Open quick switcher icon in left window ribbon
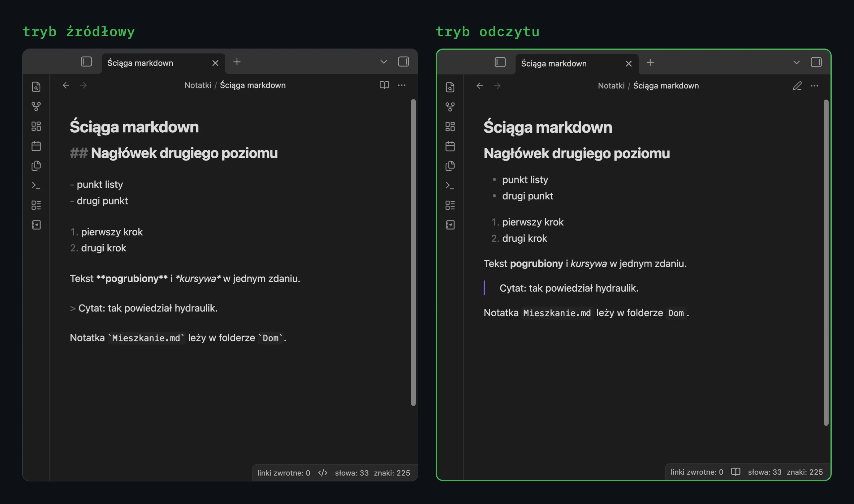Screen dimensions: 854x504 [x=36, y=87]
